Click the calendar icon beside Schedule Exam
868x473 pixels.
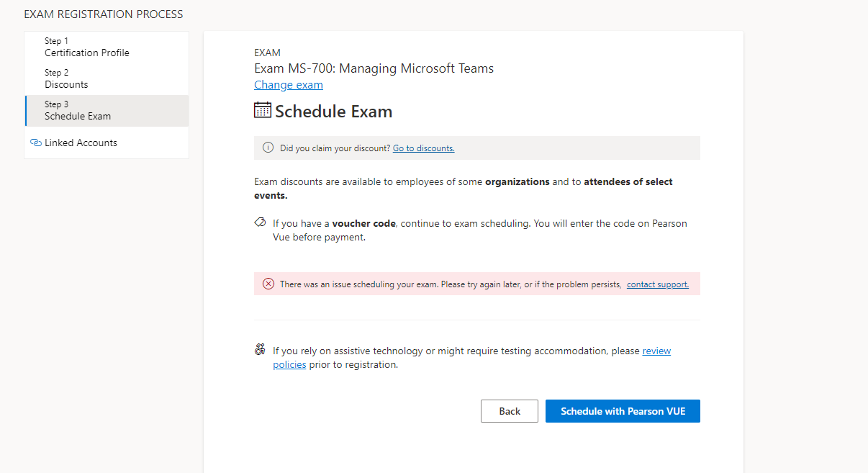[x=263, y=110]
